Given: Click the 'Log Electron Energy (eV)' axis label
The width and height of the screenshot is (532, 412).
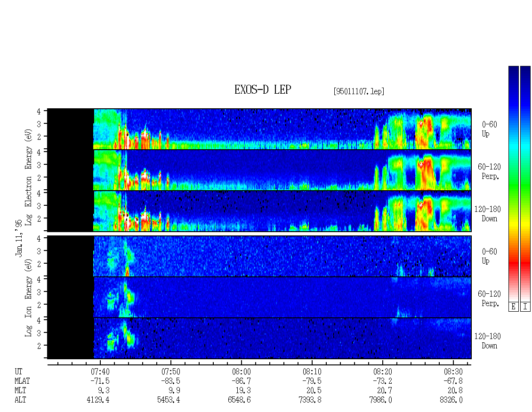Looking at the screenshot, I should point(29,177).
